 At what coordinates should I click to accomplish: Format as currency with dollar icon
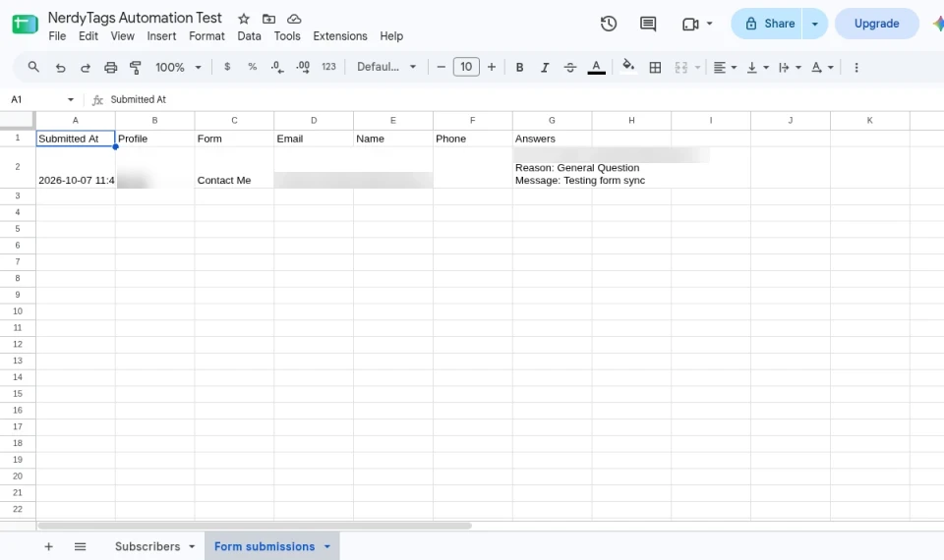tap(227, 67)
